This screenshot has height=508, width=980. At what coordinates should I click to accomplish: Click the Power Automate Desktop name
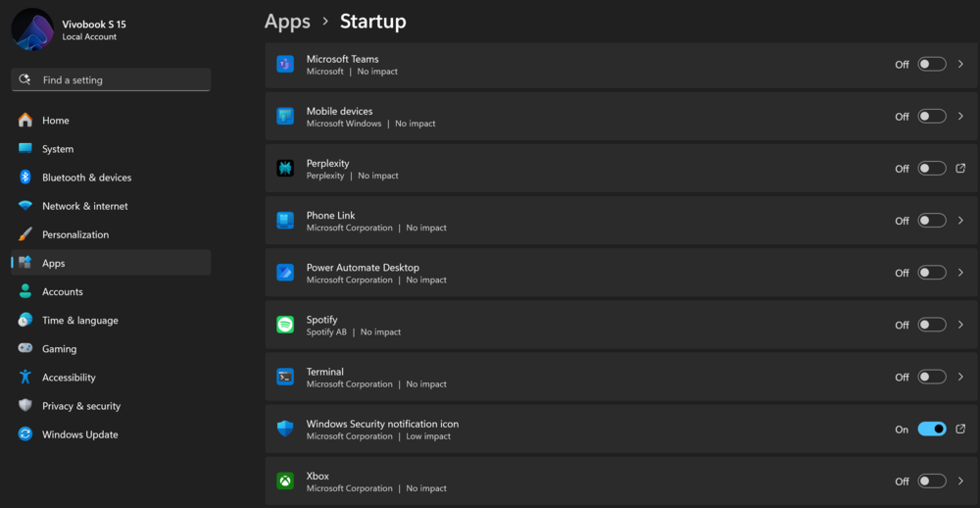pyautogui.click(x=363, y=267)
